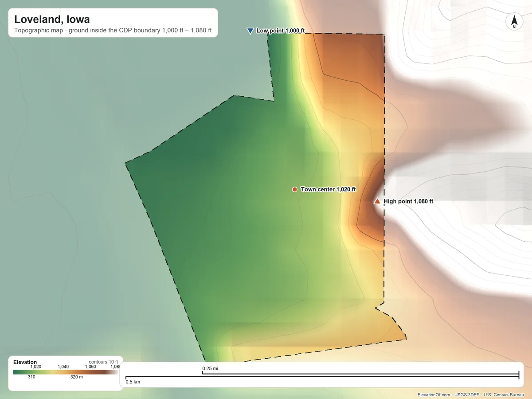Click the Elevation legend heading
The width and height of the screenshot is (532, 399).
[x=25, y=362]
